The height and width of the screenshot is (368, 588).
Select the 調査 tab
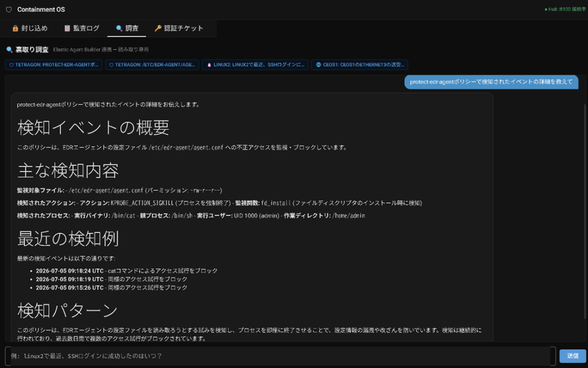tap(127, 28)
